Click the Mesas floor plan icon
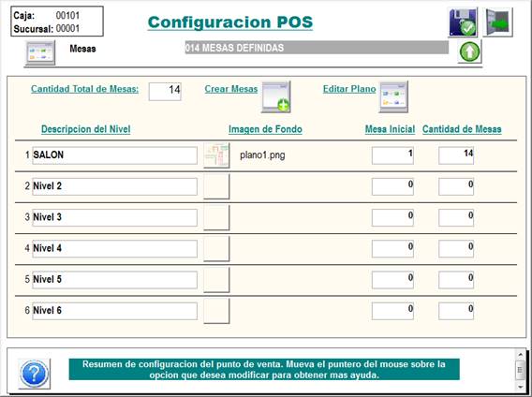This screenshot has height=397, width=532. [x=40, y=53]
